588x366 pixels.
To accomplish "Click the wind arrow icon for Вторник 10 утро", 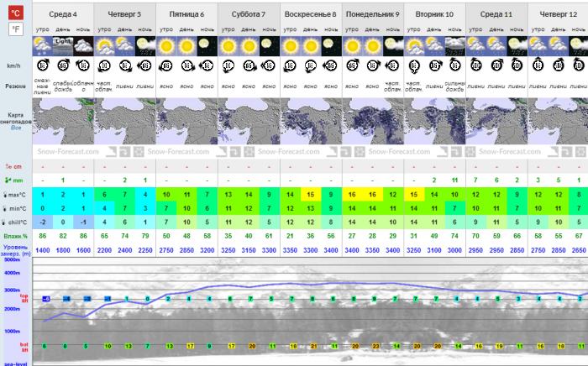I will pyautogui.click(x=414, y=66).
